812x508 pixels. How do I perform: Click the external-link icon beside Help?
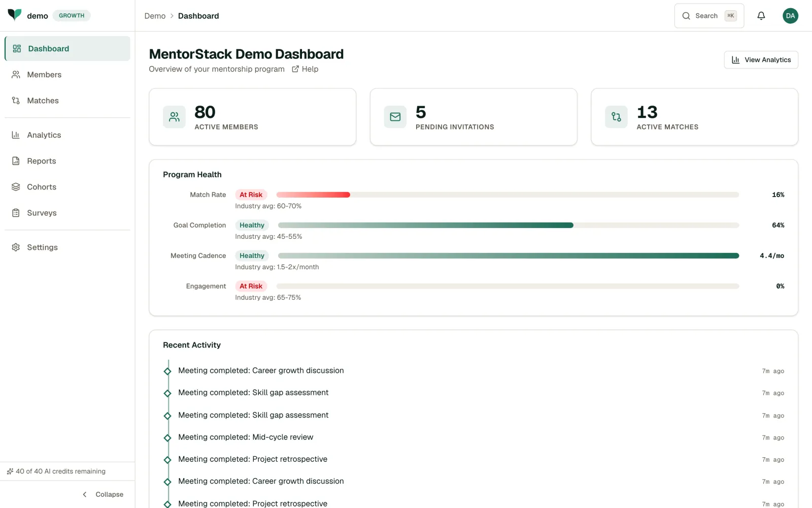(x=295, y=69)
